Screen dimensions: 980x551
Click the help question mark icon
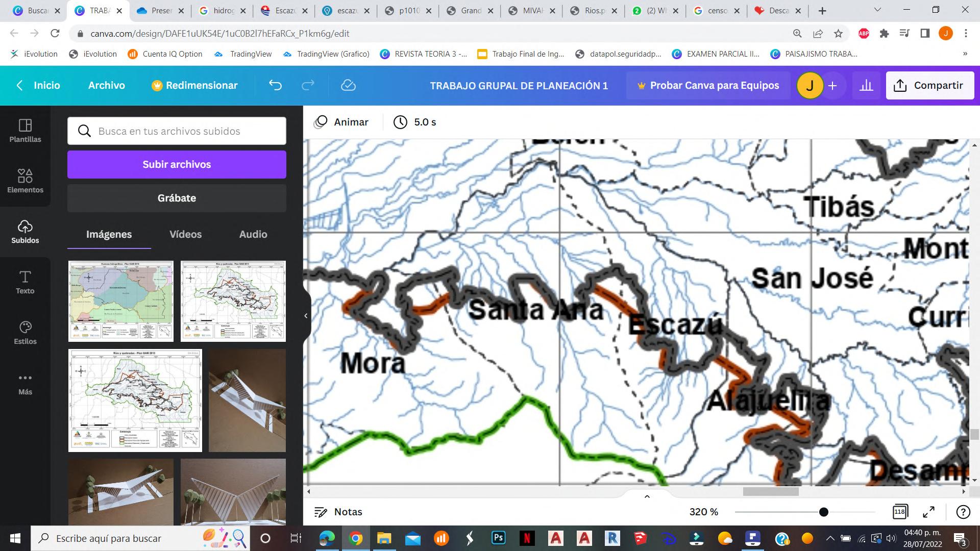coord(963,512)
